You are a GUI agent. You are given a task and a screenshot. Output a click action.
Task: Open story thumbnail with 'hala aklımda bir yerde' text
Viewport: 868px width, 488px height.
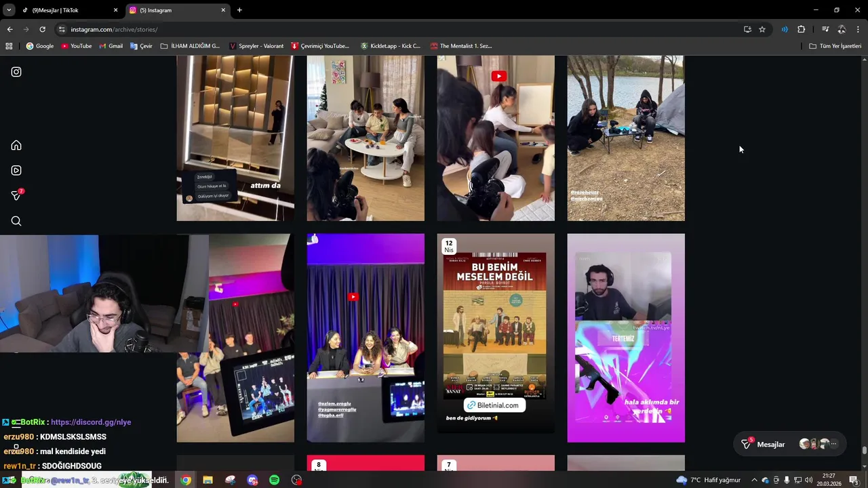[x=626, y=338]
